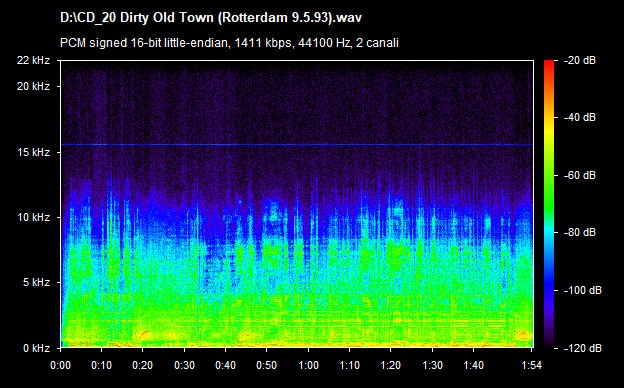The image size is (624, 388).
Task: Click the horizontal blue line above 15 kHz
Action: click(x=297, y=144)
